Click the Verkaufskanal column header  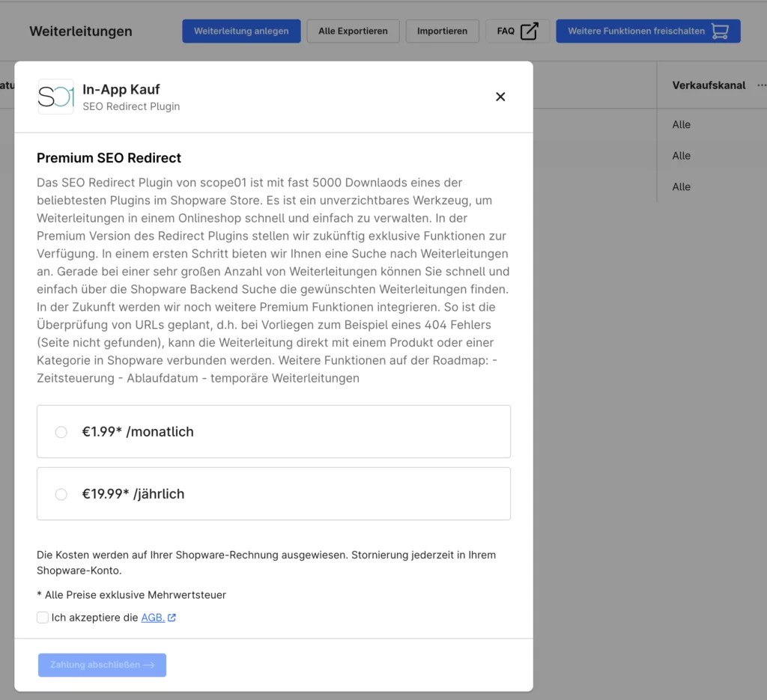709,85
